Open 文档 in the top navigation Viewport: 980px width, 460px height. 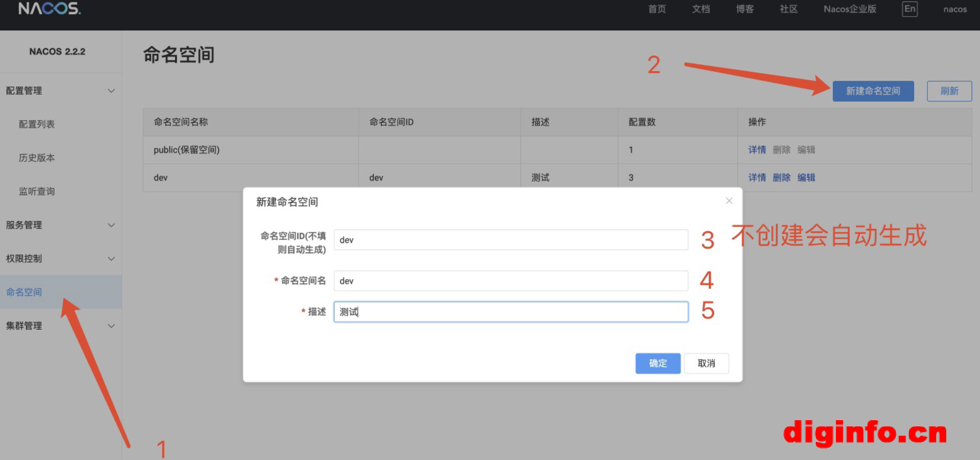click(x=701, y=9)
